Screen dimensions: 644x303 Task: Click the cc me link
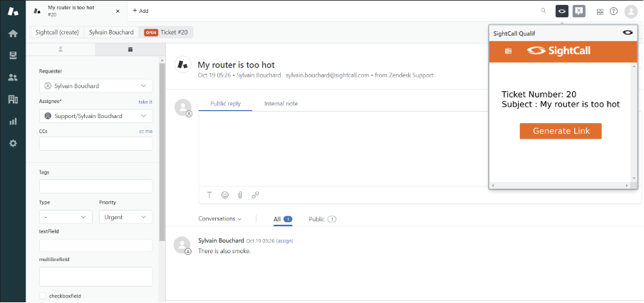(146, 132)
